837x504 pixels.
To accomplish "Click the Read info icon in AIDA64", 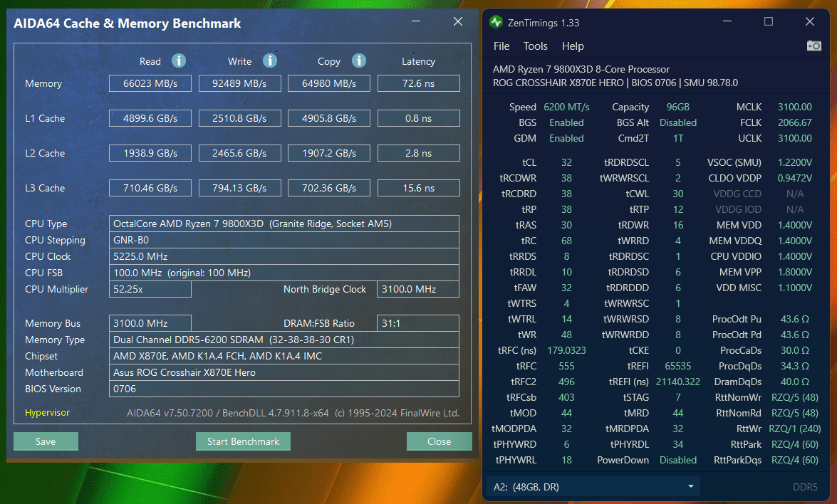I will pos(179,61).
